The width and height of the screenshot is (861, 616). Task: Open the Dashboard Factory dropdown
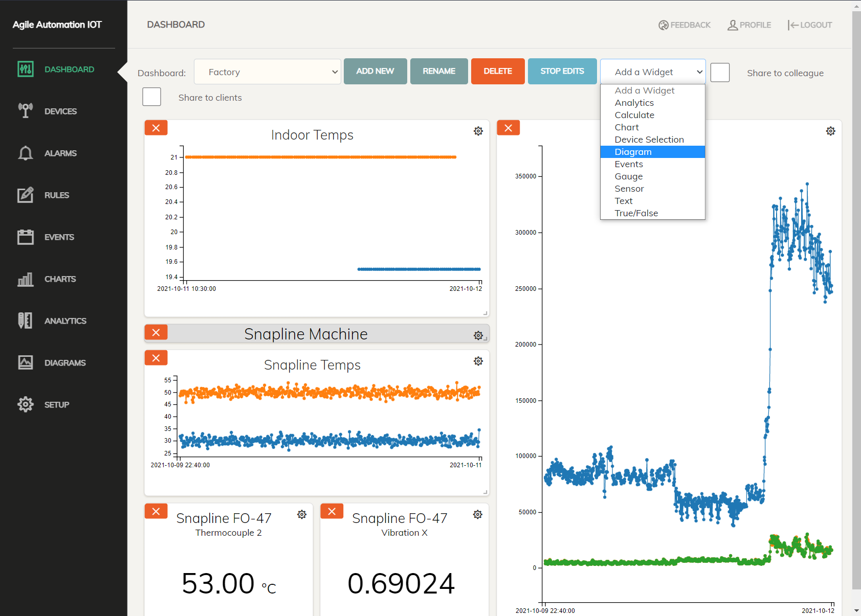pyautogui.click(x=268, y=72)
